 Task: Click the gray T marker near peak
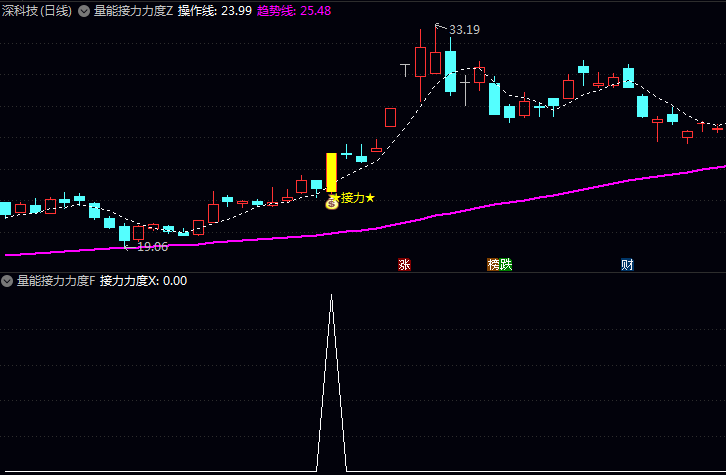405,70
